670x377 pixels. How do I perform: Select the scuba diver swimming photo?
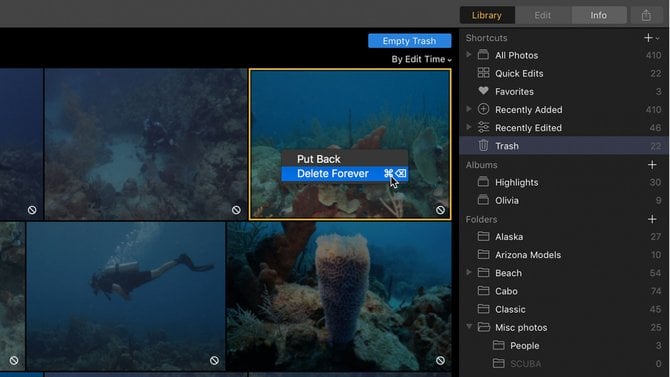pyautogui.click(x=126, y=296)
